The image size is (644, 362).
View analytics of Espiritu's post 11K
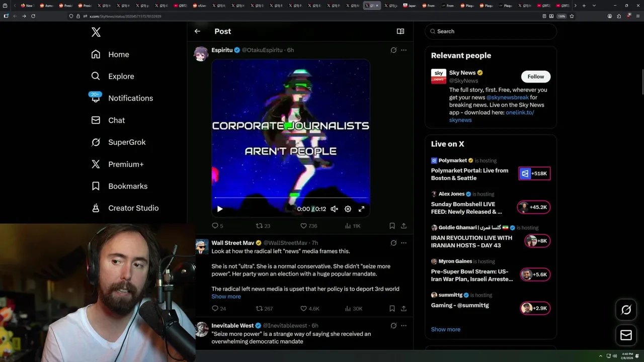(353, 226)
